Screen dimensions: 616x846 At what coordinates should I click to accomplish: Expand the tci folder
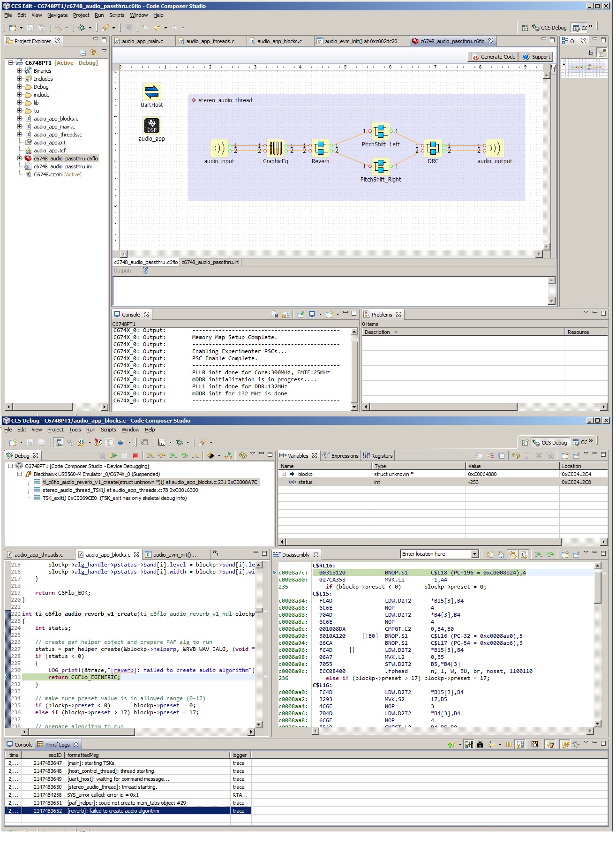[x=20, y=111]
